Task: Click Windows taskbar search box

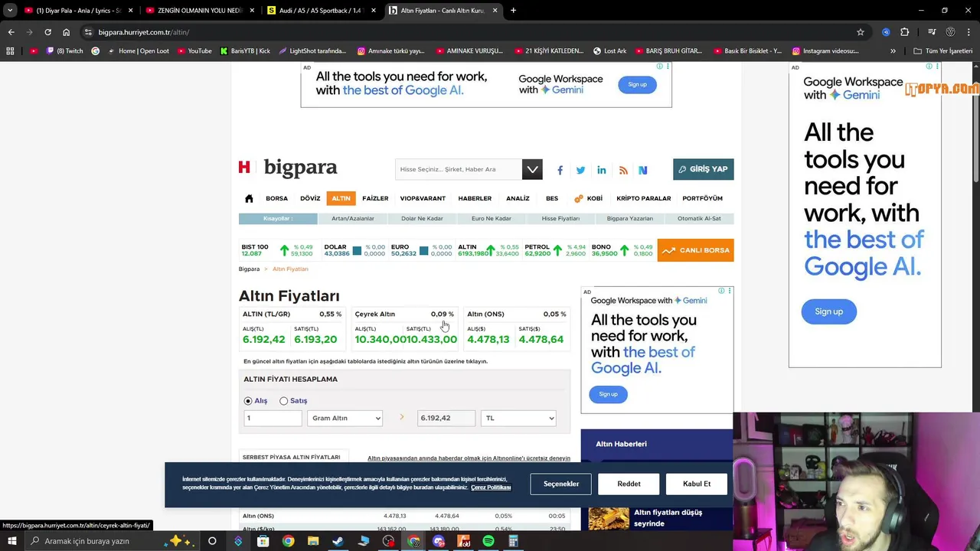Action: click(x=111, y=541)
